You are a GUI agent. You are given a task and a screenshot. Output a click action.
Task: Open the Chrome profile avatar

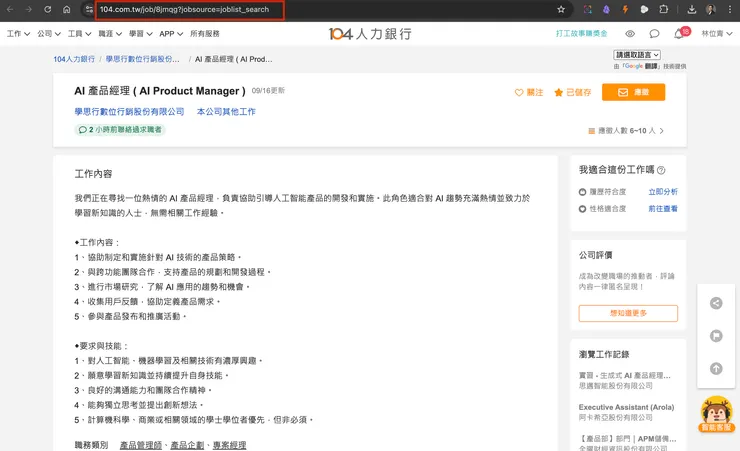click(x=711, y=9)
